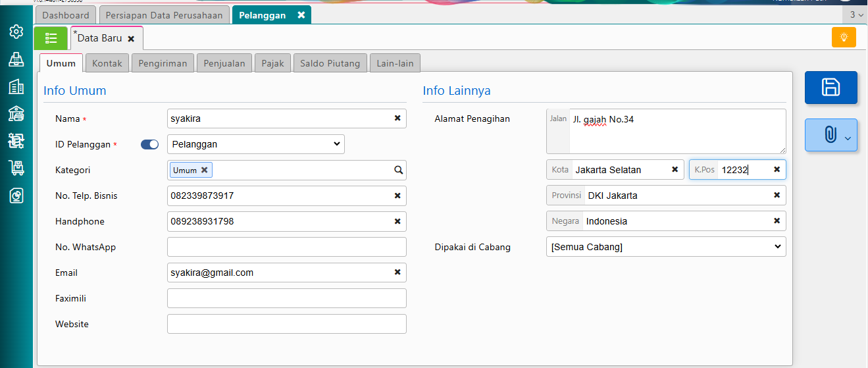
Task: Click the Faximili input field
Action: tap(287, 298)
